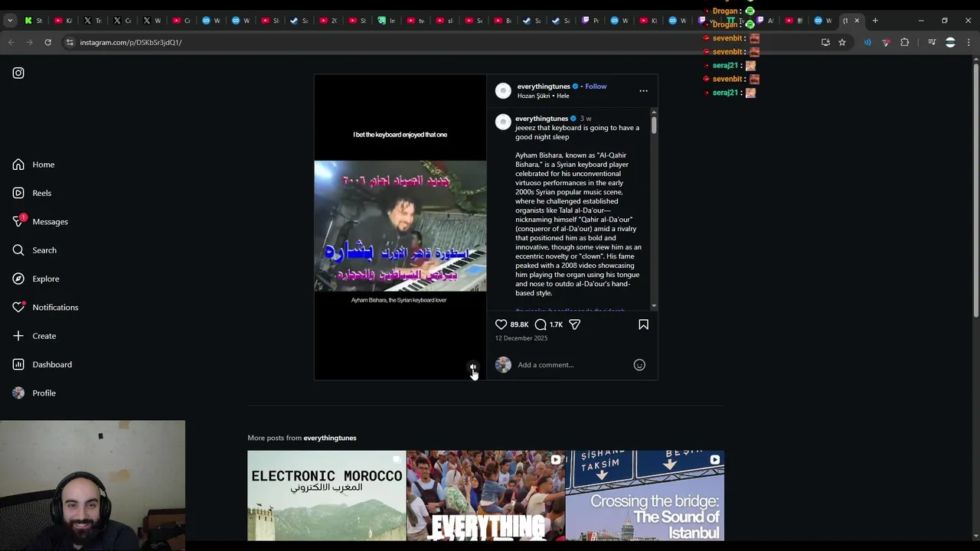Reload the page in browser toolbar

pos(47,42)
